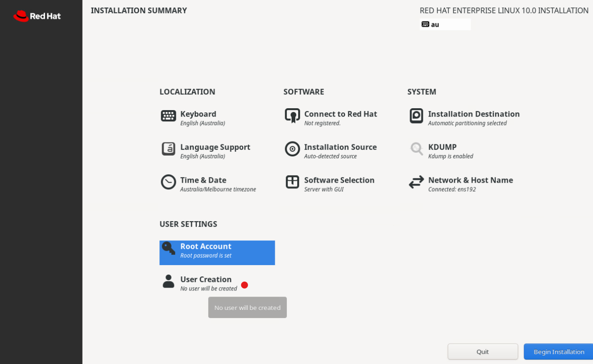Click the 'Not registered.' status text
The height and width of the screenshot is (364, 593).
[x=323, y=123]
